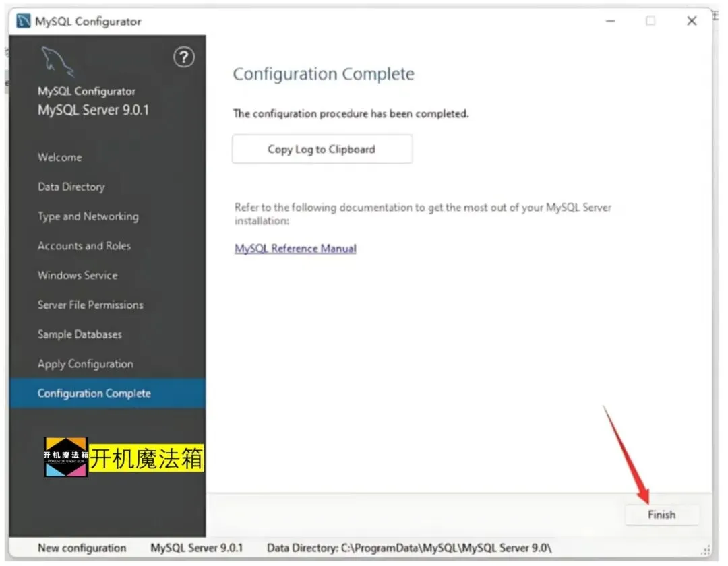
Task: Click the MySQL Configurator title bar icon
Action: 23,21
